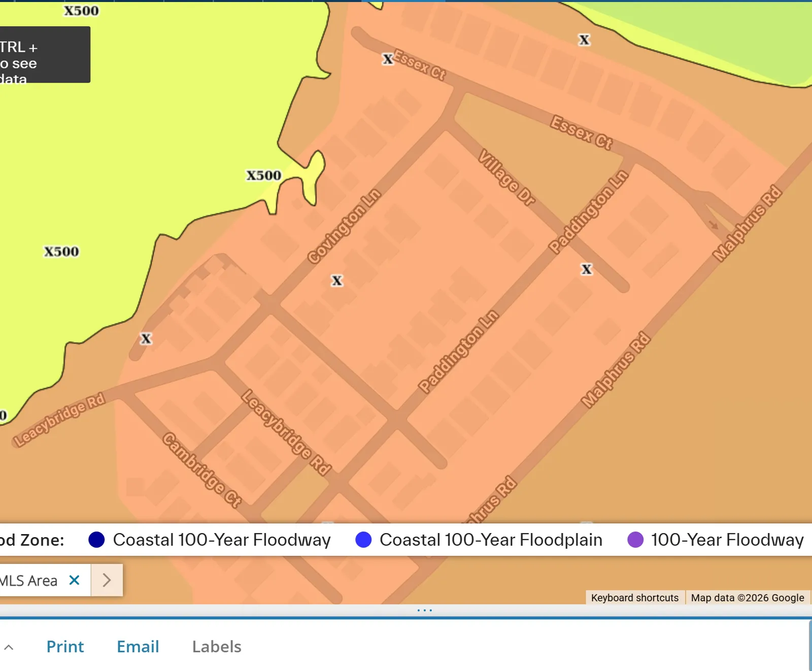Click the "Cambridge Ct" street label

pyautogui.click(x=202, y=470)
